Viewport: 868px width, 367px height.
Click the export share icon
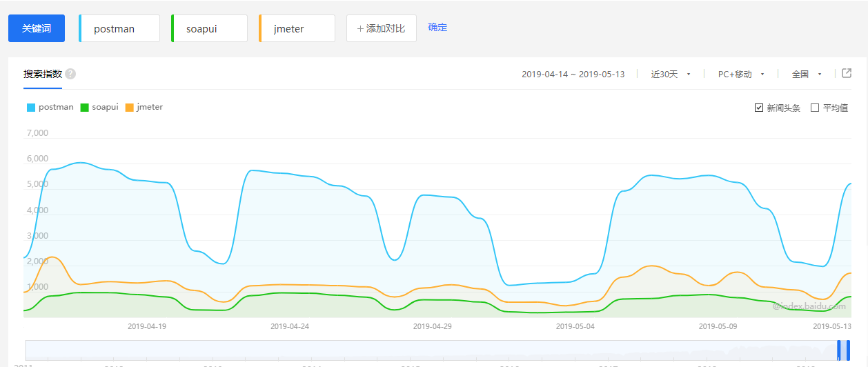pyautogui.click(x=847, y=73)
